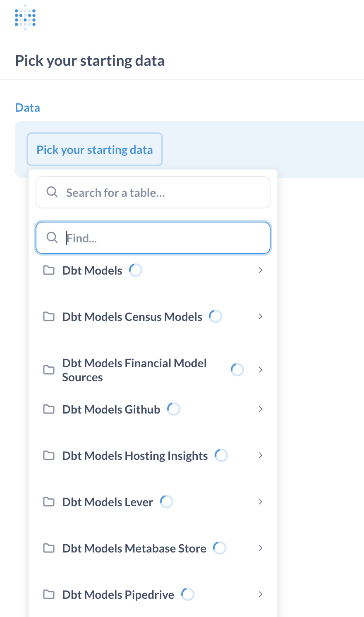Select Dbt Models Github from the list
This screenshot has width=364, height=617.
click(x=111, y=409)
